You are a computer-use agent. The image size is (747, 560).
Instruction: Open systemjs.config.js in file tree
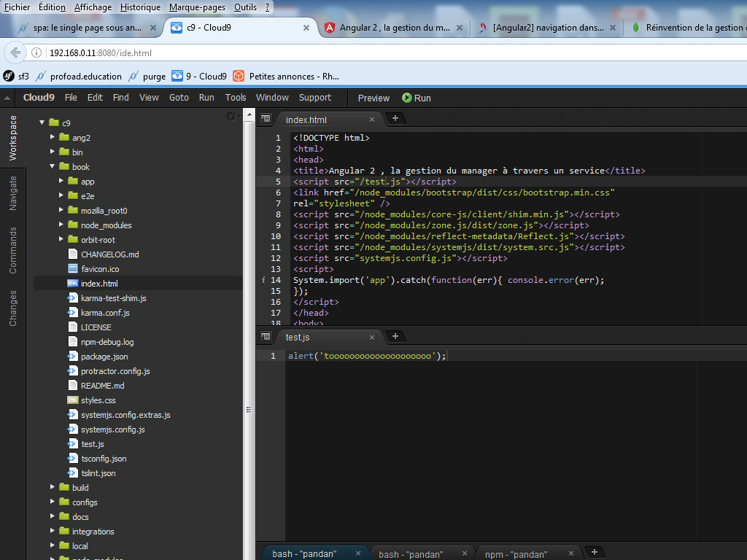point(113,429)
